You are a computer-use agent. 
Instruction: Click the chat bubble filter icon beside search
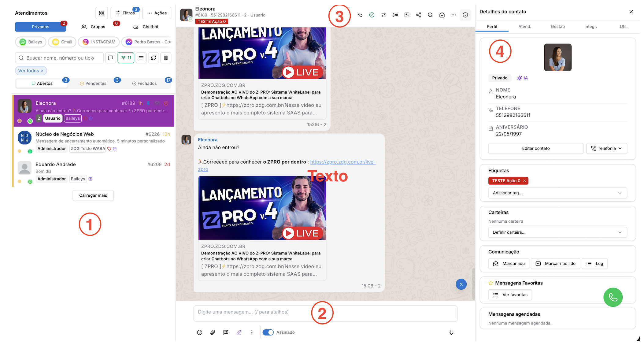coord(111,58)
